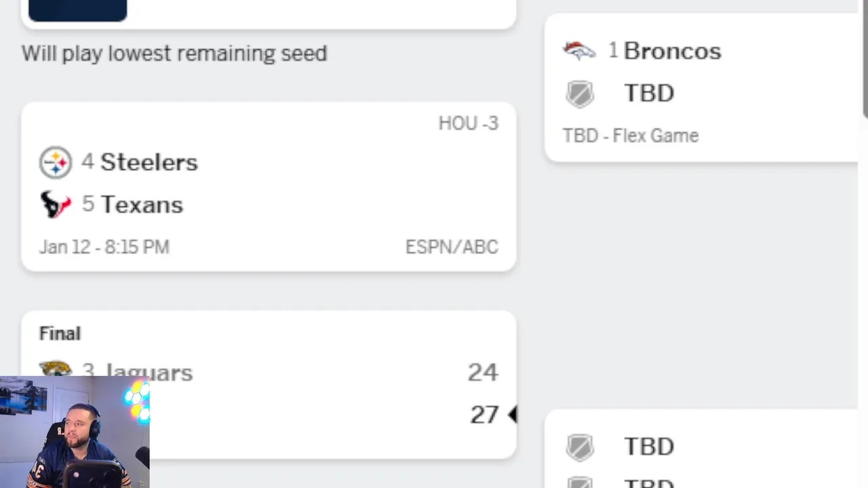Open the Texans team name link
Screen dimensions: 868x488
142,205
